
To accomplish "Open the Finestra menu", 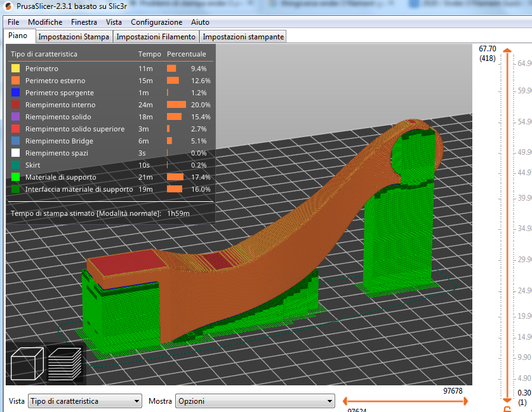I will click(x=84, y=22).
